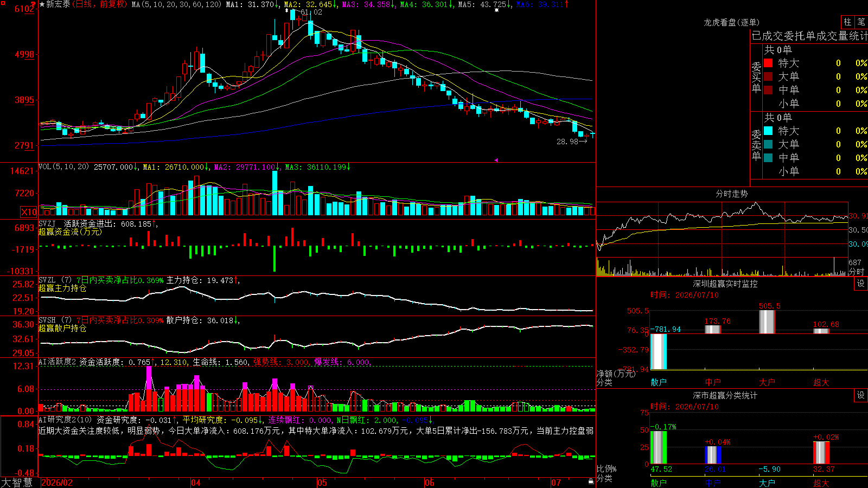868x488 pixels.
Task: Switch order view to 笔 mode
Action: coord(861,22)
